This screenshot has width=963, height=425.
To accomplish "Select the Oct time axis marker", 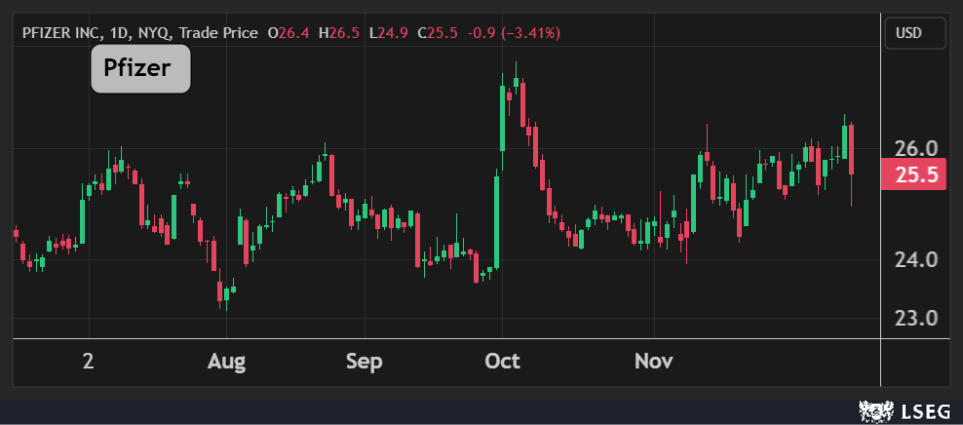I will click(502, 361).
